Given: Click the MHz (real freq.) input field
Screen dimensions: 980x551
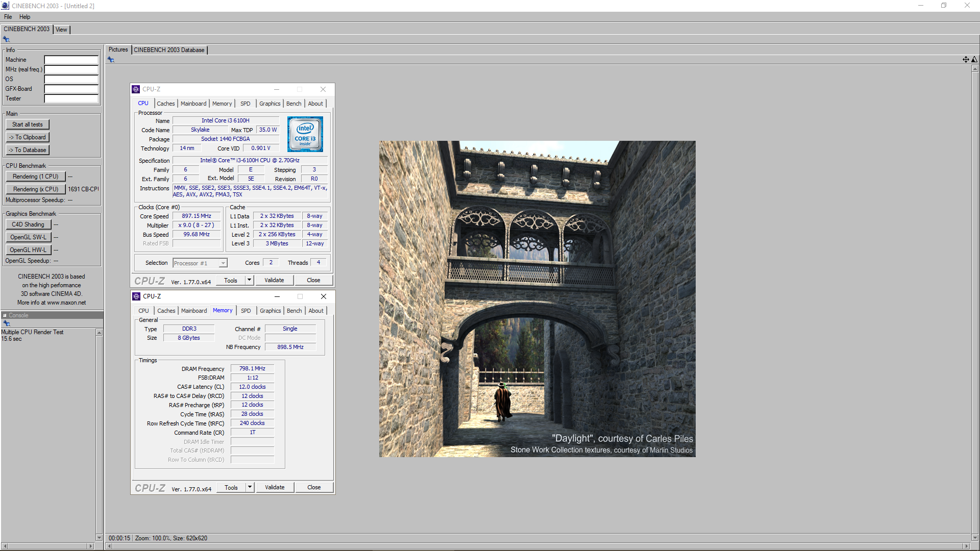Looking at the screenshot, I should tap(71, 69).
